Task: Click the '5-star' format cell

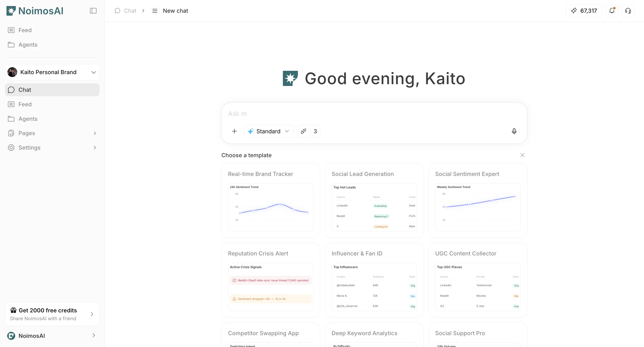Action: pos(480,306)
